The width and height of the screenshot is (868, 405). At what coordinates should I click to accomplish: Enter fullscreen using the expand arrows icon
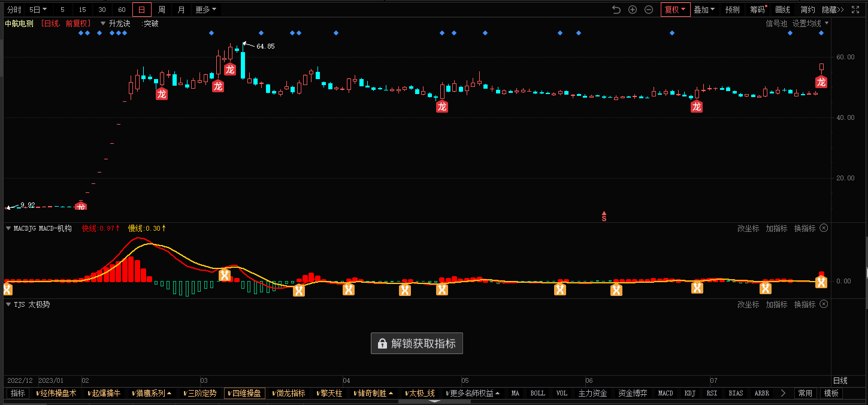pos(855,10)
